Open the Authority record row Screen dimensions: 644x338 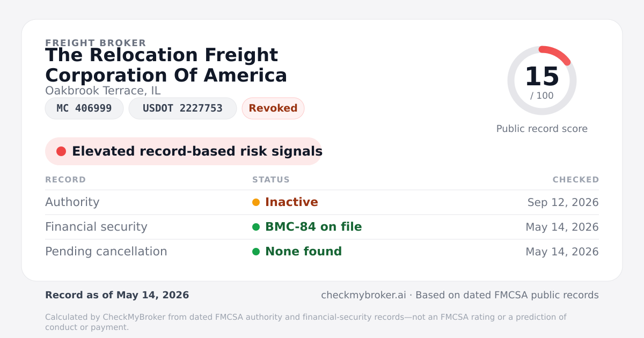pyautogui.click(x=322, y=202)
